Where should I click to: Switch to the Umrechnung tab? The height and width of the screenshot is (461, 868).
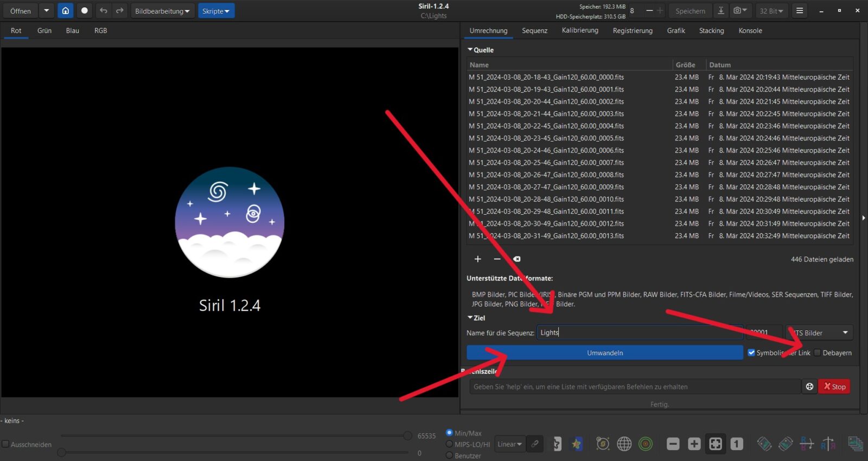(x=488, y=30)
